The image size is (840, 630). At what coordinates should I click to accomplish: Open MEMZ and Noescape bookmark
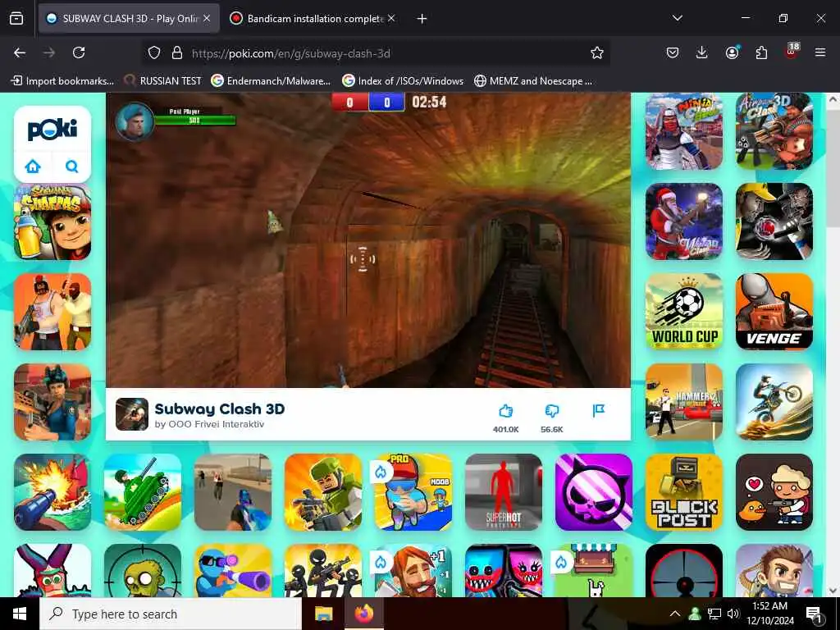tap(533, 81)
